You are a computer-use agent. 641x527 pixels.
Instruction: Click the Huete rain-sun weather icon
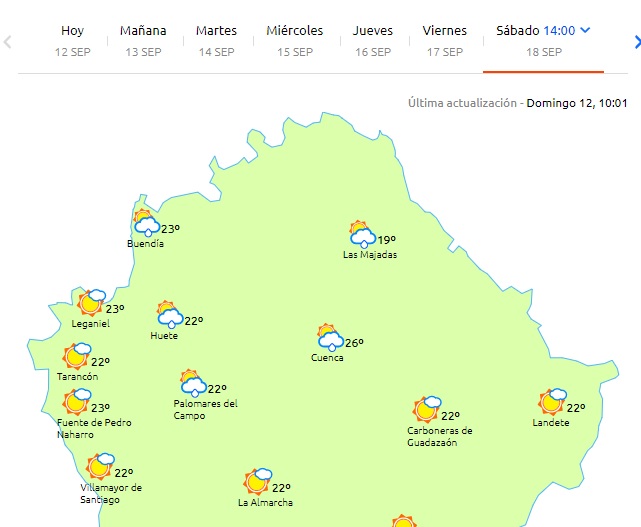pyautogui.click(x=170, y=314)
